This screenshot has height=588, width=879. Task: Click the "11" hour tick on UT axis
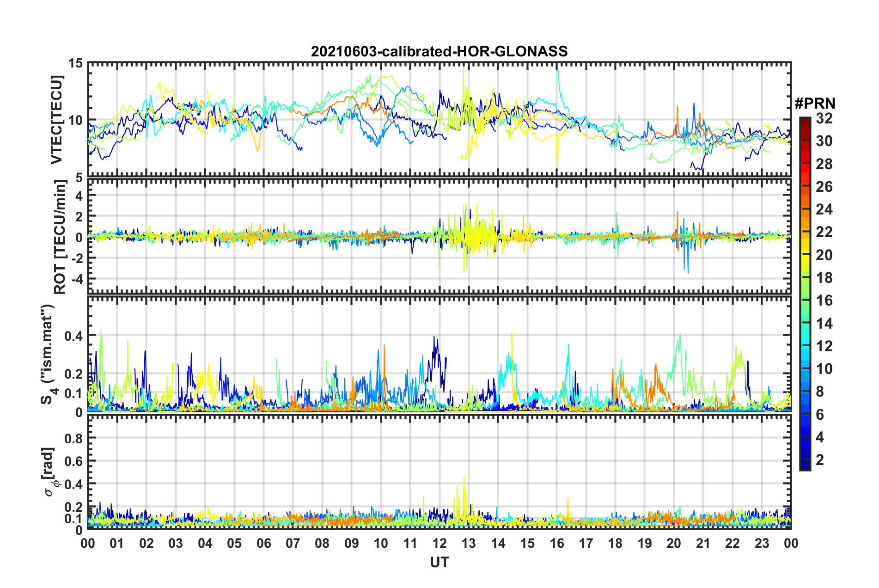click(410, 543)
